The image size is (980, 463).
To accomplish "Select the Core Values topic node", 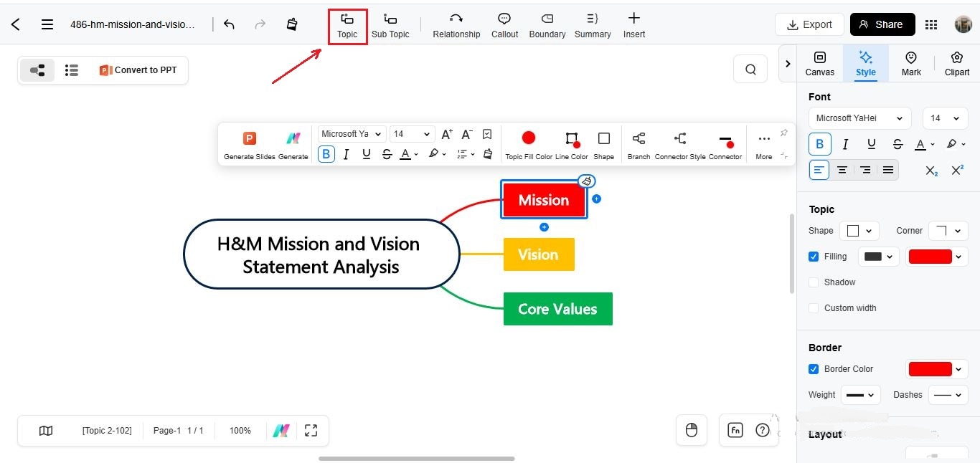I will coord(558,309).
